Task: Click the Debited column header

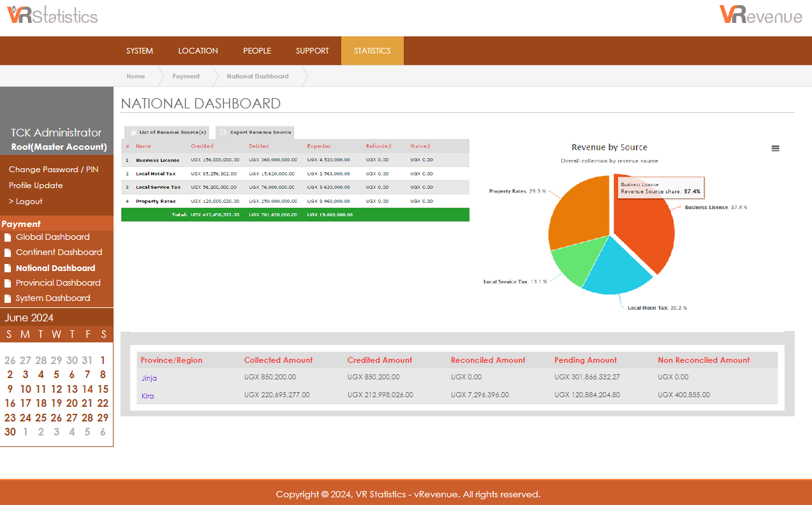Action: point(259,146)
